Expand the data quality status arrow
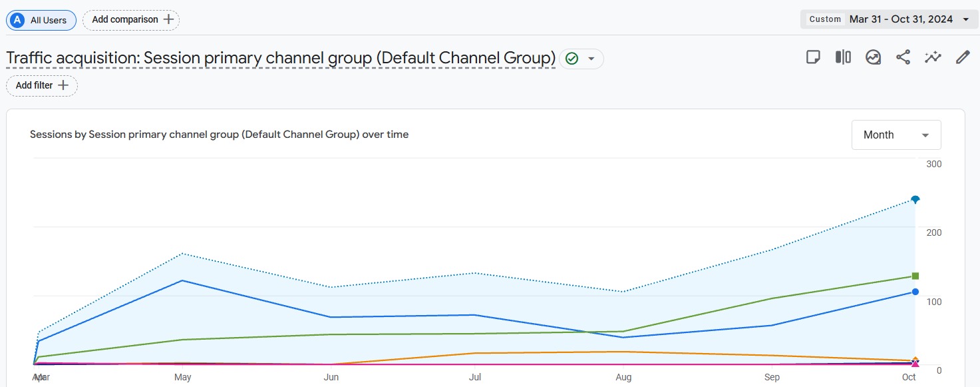This screenshot has height=387, width=980. (x=591, y=59)
